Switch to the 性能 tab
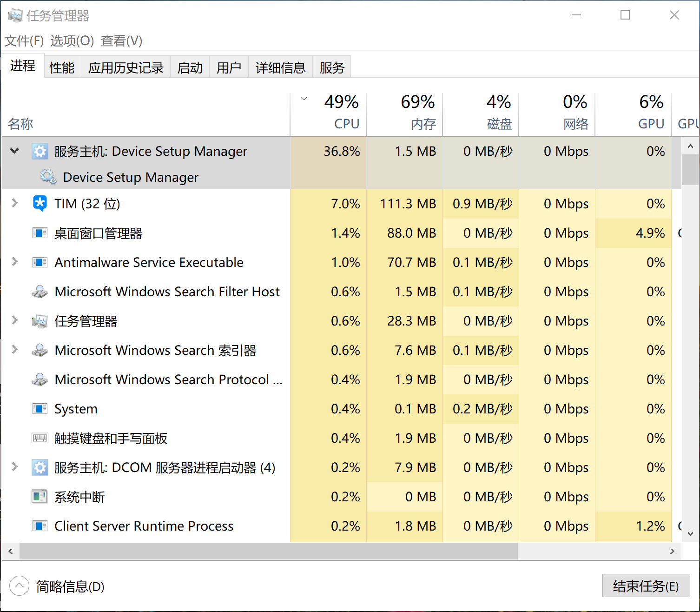 [62, 67]
